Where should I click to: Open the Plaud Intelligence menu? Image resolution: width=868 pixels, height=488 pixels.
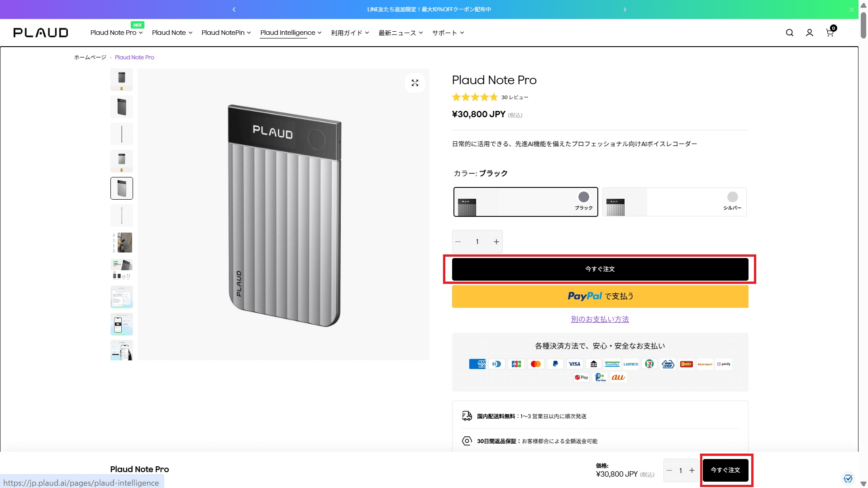pyautogui.click(x=291, y=33)
